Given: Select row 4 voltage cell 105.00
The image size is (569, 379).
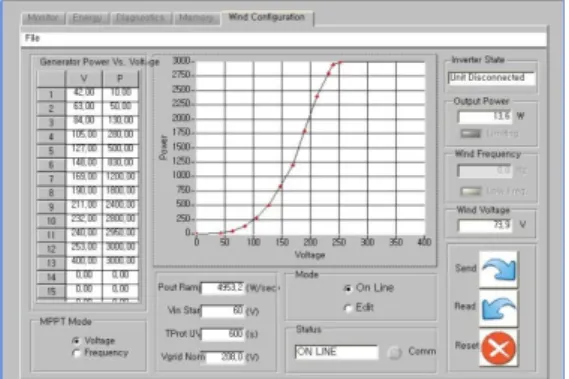Looking at the screenshot, I should point(84,135).
